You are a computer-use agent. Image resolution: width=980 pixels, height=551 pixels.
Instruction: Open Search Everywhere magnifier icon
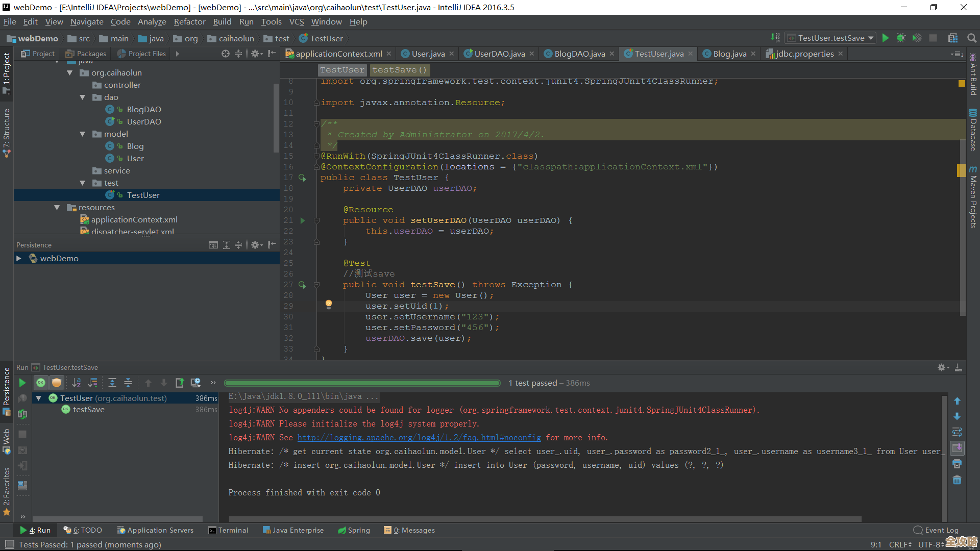coord(972,38)
